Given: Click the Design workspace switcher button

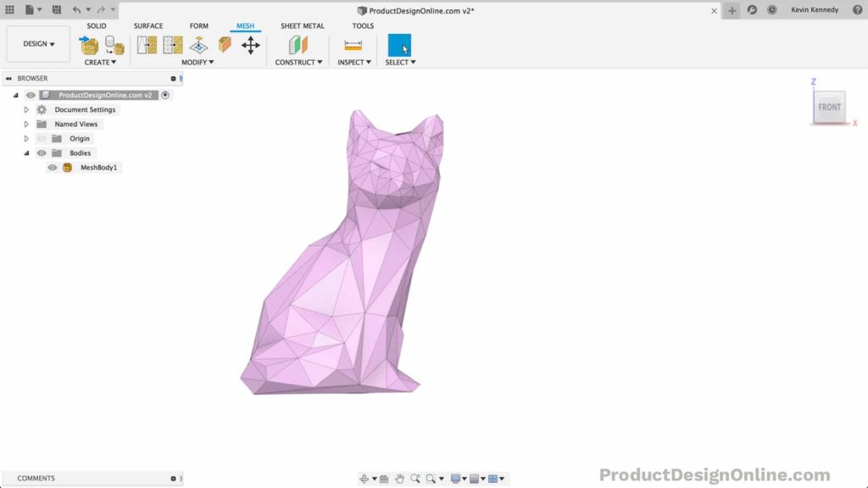Looking at the screenshot, I should point(37,43).
